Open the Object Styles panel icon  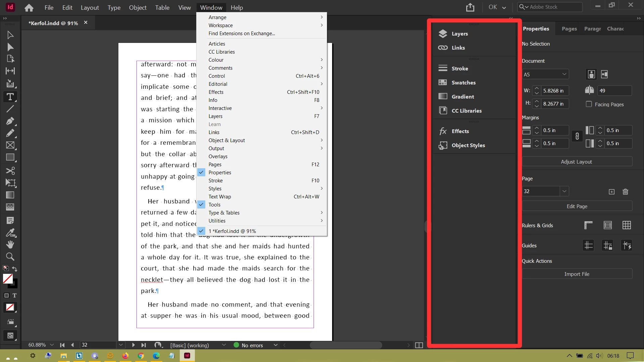click(x=443, y=145)
